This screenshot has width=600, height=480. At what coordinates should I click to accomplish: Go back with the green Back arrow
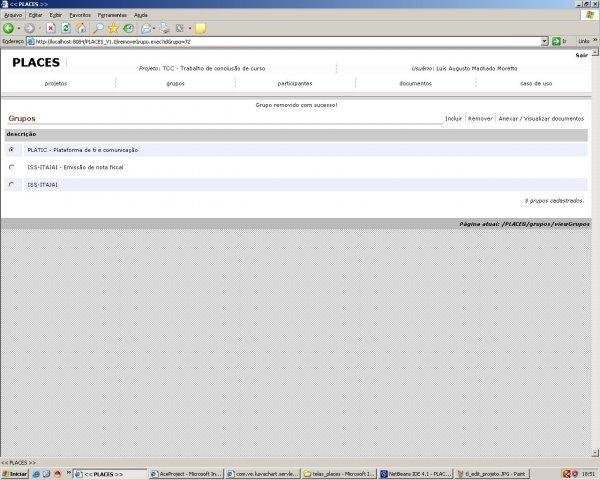[8, 28]
